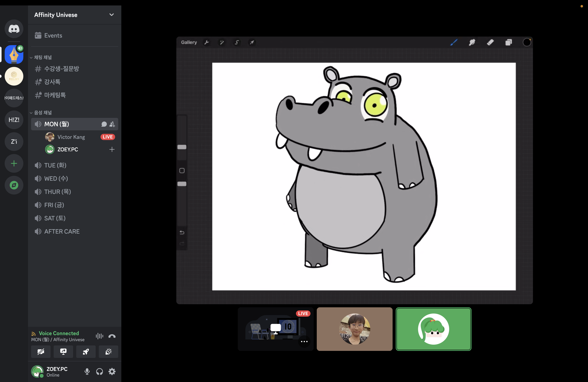The width and height of the screenshot is (588, 382).
Task: Disconnect from voice with the hang-up icon
Action: point(112,336)
